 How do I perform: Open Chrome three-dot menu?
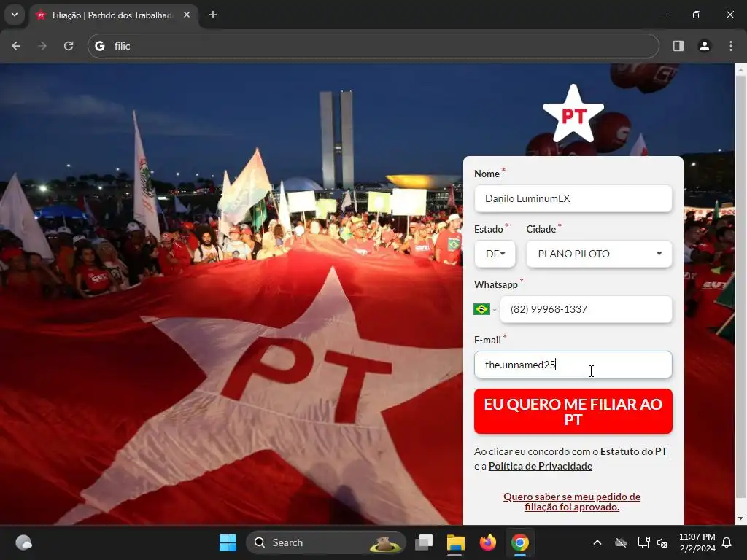pos(731,46)
